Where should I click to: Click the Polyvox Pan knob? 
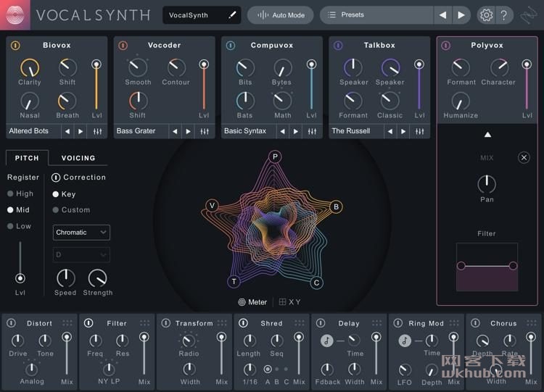click(x=487, y=184)
